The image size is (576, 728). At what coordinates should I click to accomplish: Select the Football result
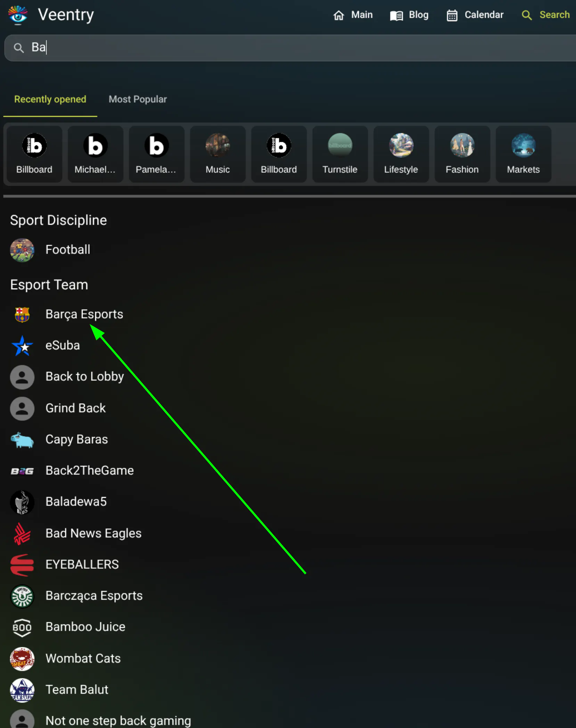[68, 250]
